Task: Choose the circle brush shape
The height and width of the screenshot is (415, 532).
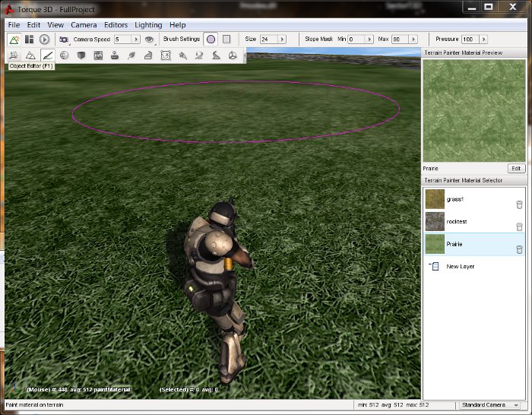Action: pos(211,39)
